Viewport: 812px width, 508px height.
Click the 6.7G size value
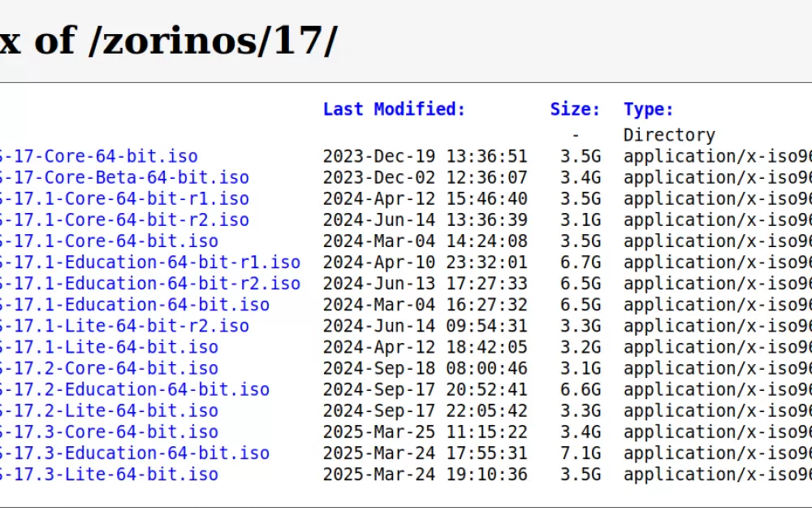coord(581,263)
